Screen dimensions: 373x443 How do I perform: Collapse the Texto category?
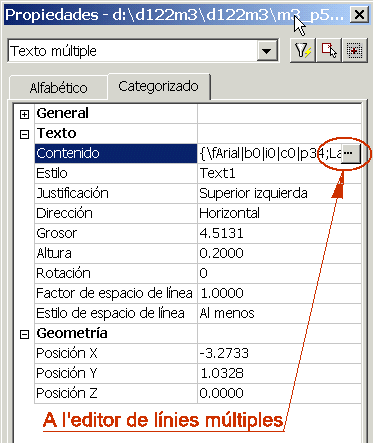[x=24, y=134]
